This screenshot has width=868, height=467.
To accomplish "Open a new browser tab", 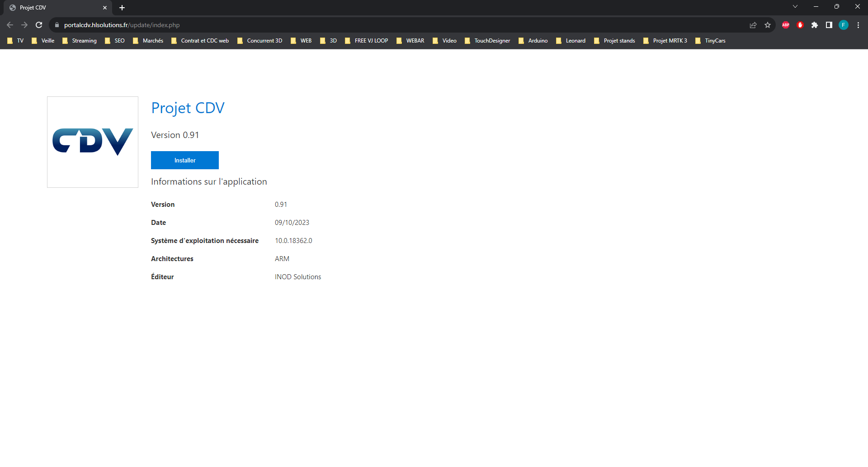I will tap(122, 8).
